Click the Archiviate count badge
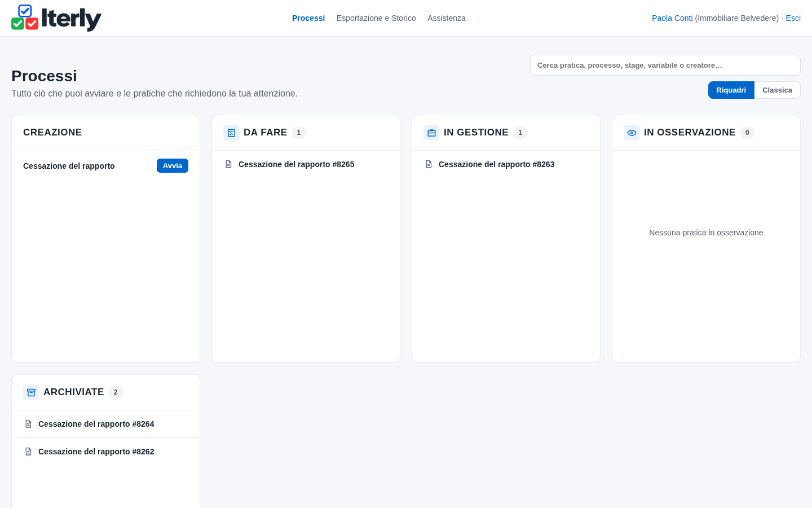The image size is (812, 508). 116,392
